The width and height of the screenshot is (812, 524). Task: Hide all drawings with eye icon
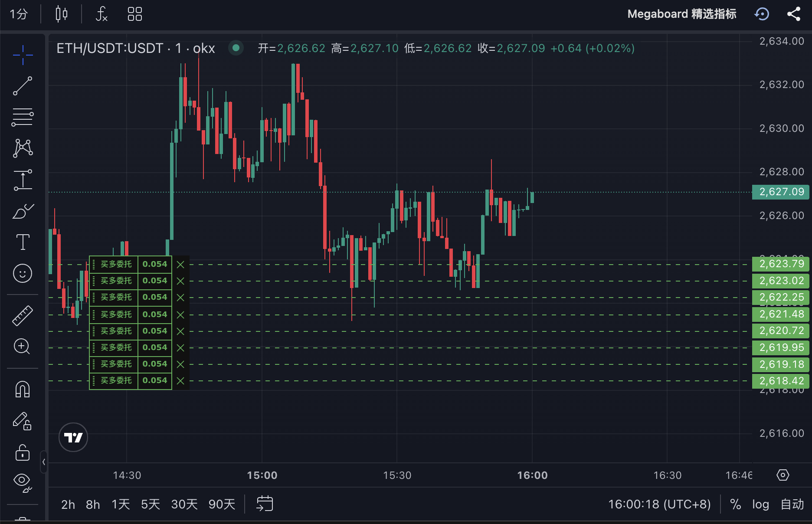[x=23, y=481]
